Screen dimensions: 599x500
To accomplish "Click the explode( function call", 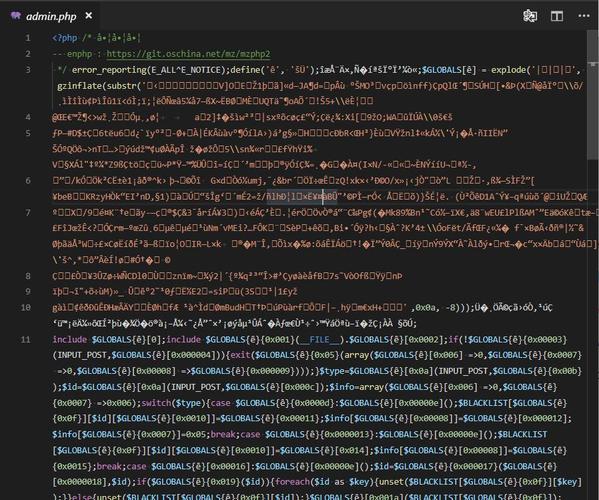I will 511,70.
